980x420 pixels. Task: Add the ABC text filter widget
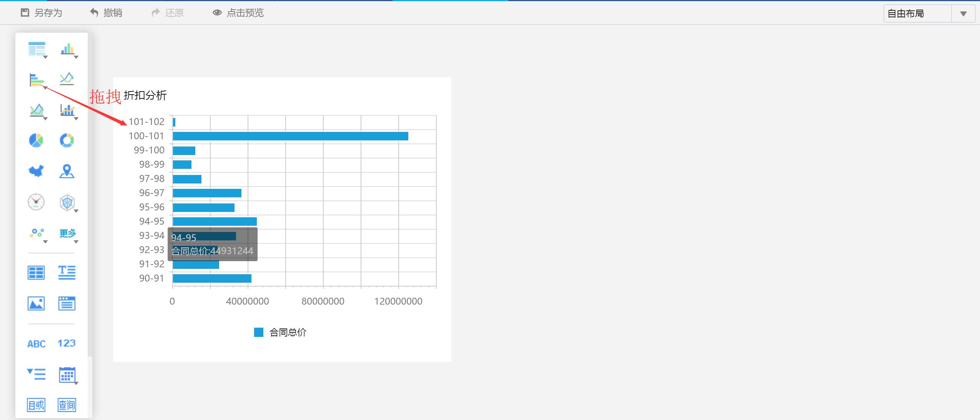(36, 343)
